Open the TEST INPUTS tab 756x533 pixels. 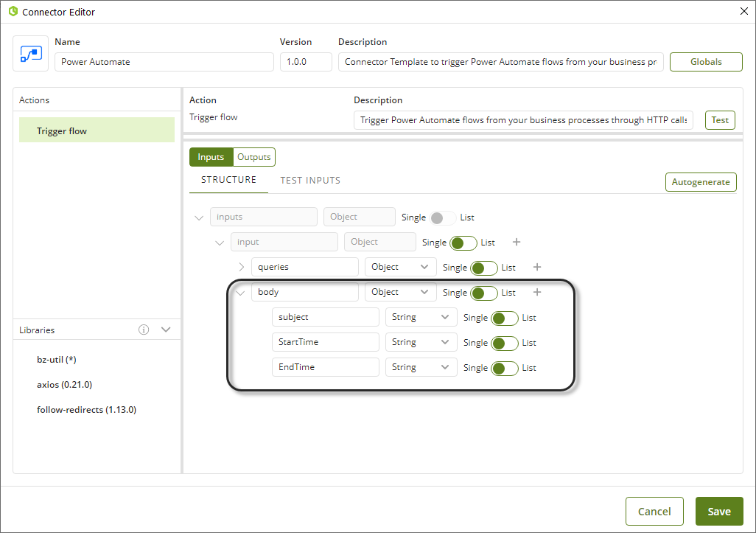pos(310,181)
